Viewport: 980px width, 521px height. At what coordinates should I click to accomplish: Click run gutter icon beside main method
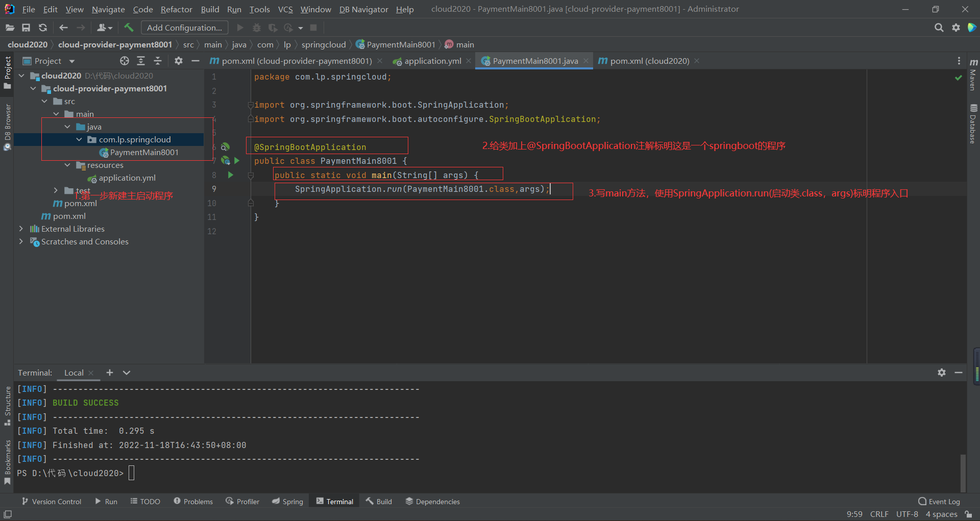tap(231, 175)
